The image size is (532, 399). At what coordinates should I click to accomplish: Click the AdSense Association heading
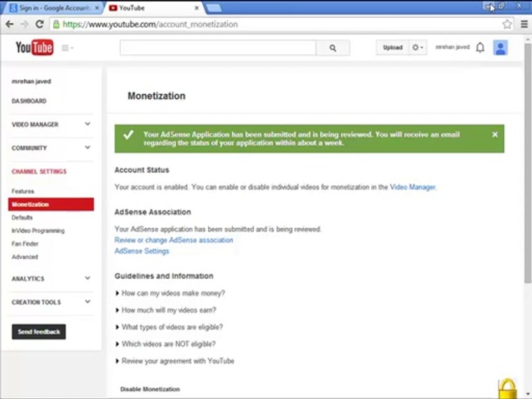(153, 212)
